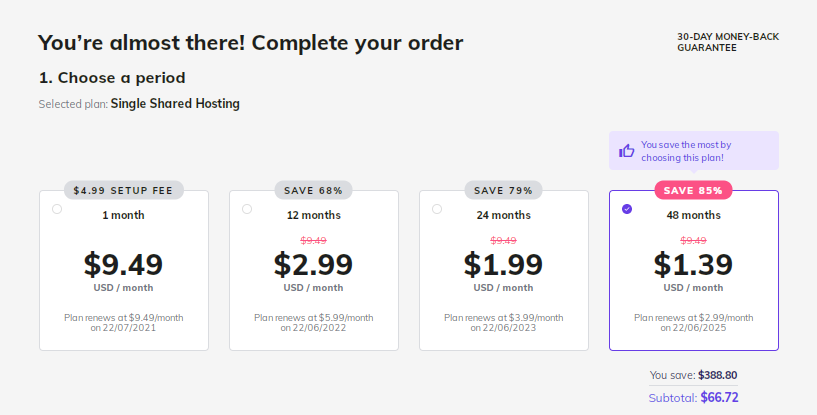Click the You save $388.80 amount

[717, 375]
